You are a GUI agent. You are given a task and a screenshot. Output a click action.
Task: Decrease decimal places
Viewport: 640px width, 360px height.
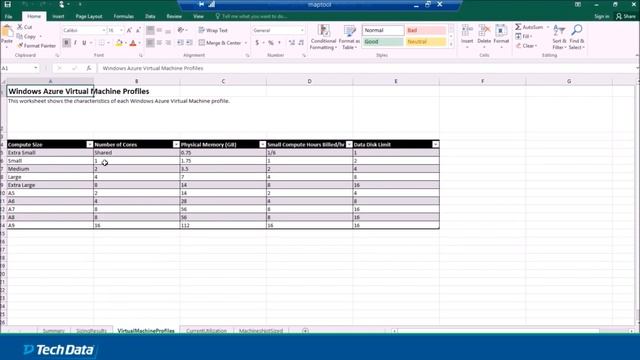301,43
